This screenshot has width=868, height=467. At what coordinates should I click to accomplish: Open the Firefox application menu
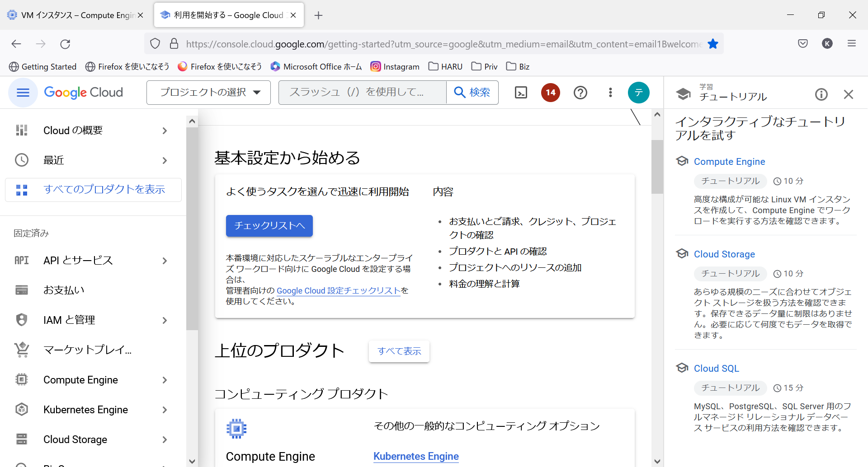point(852,44)
